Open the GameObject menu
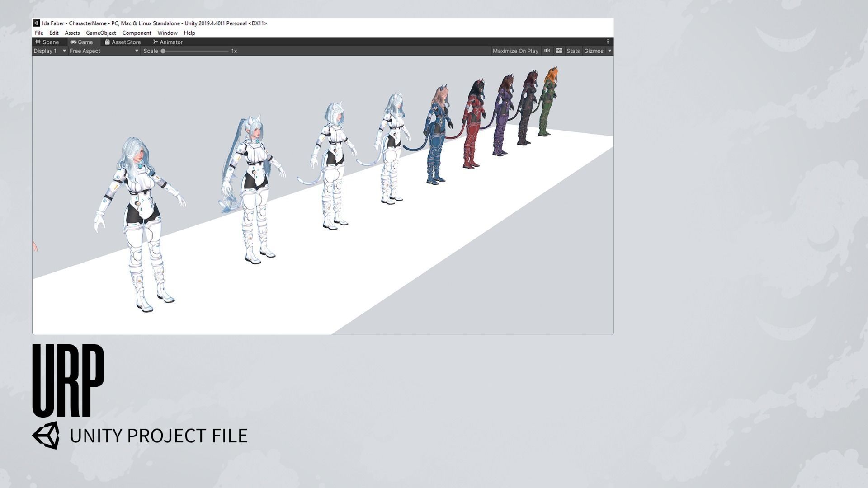This screenshot has height=488, width=868. (x=101, y=33)
